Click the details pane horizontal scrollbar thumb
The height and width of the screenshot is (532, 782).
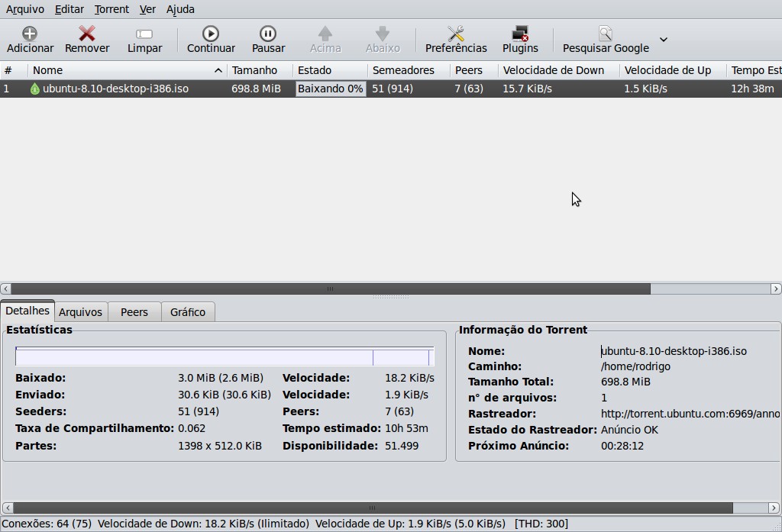[373, 508]
